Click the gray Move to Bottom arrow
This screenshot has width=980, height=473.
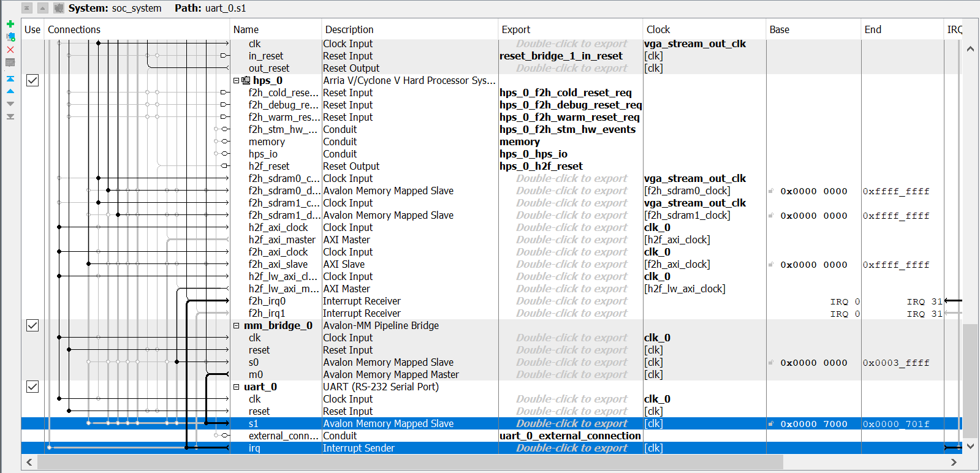click(10, 116)
